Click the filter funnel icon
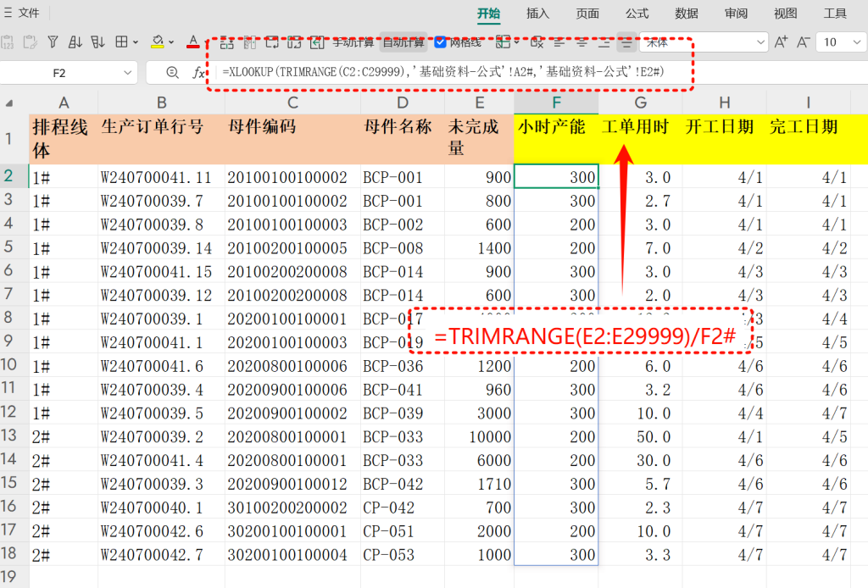The width and height of the screenshot is (868, 588). [x=53, y=42]
